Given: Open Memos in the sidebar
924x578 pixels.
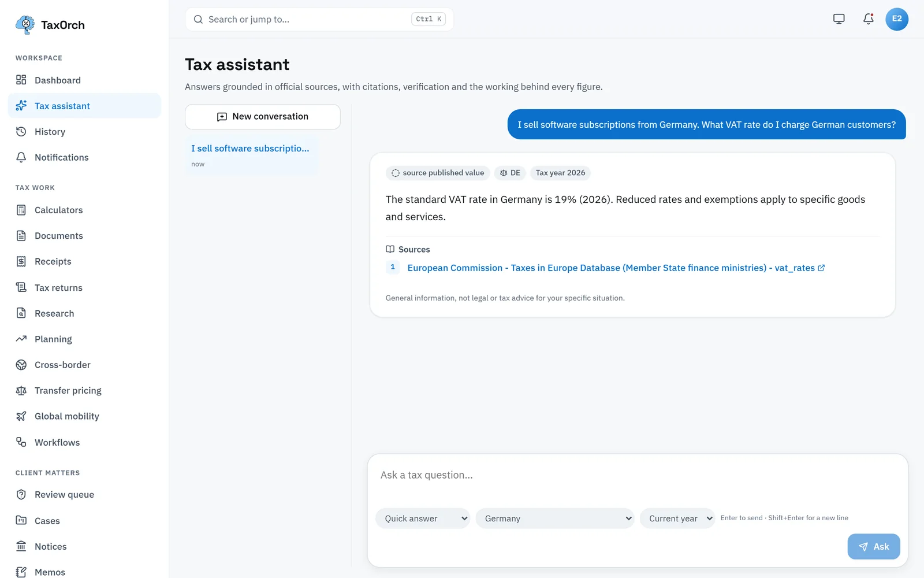Looking at the screenshot, I should [x=84, y=572].
